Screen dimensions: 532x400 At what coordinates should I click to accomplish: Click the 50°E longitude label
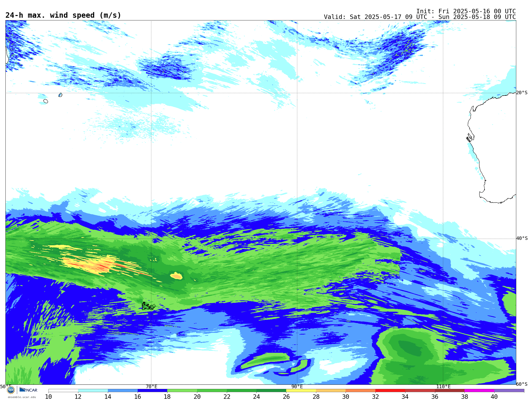coord(5,386)
